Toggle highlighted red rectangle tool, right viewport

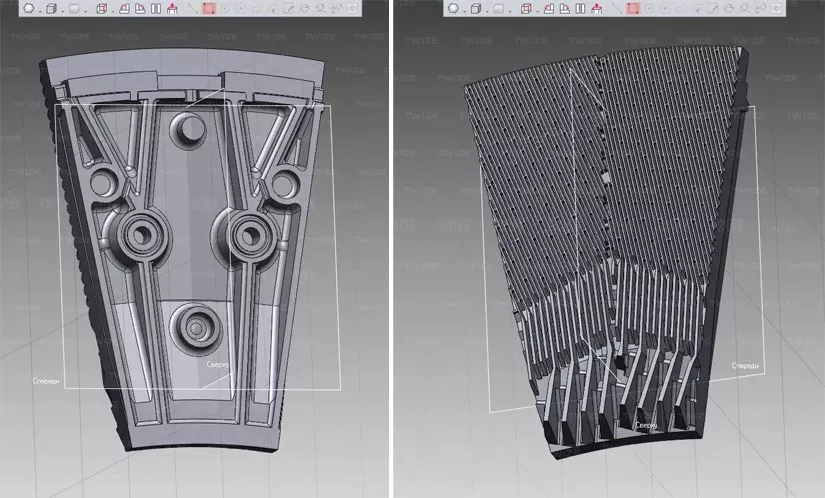633,8
